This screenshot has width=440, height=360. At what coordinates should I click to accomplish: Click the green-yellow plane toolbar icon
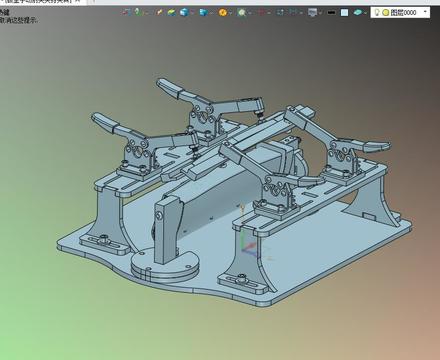click(172, 13)
